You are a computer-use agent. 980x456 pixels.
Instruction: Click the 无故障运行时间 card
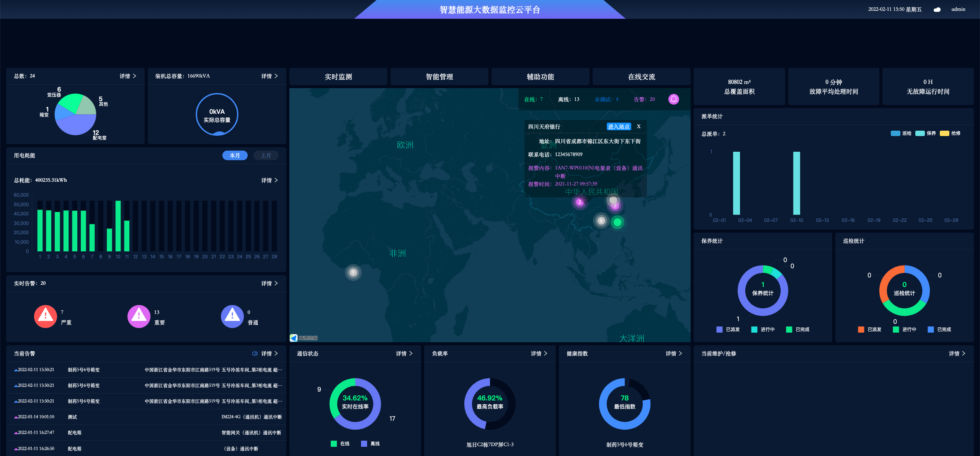point(928,87)
